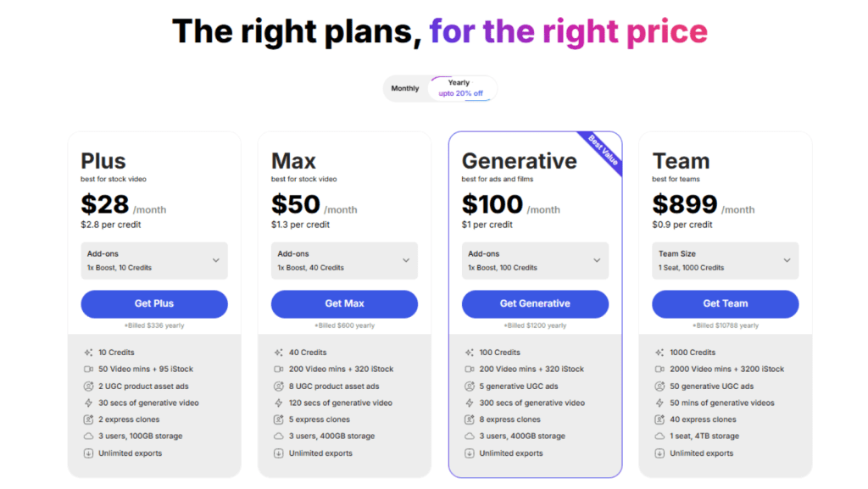
Task: Click the lightning bolt icon in Team plan
Action: tap(660, 403)
